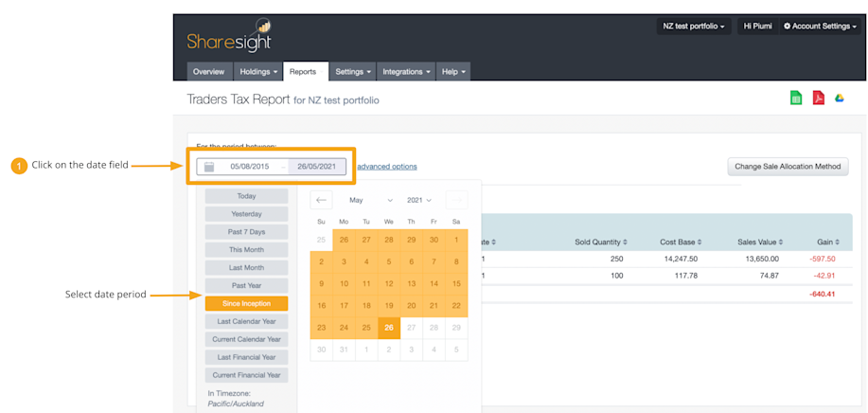Click the Hi Piumi button
The height and width of the screenshot is (413, 868).
click(x=757, y=26)
